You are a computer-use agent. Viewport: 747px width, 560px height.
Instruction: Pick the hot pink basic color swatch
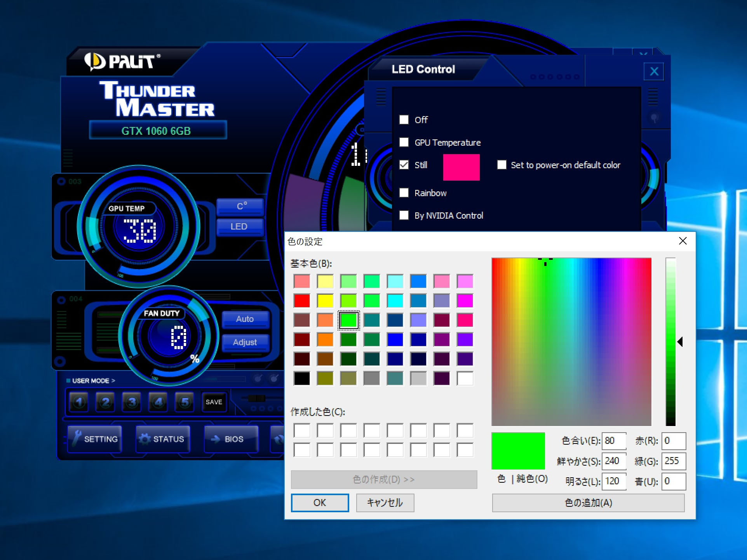click(x=465, y=320)
